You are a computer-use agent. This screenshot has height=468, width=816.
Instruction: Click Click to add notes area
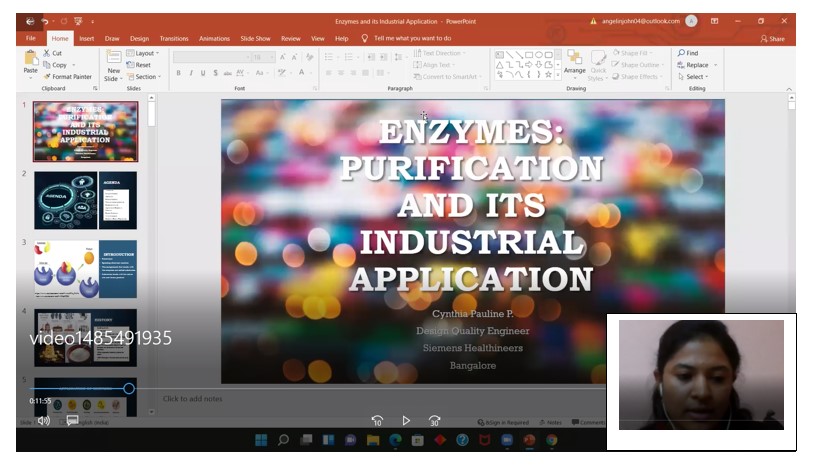193,399
